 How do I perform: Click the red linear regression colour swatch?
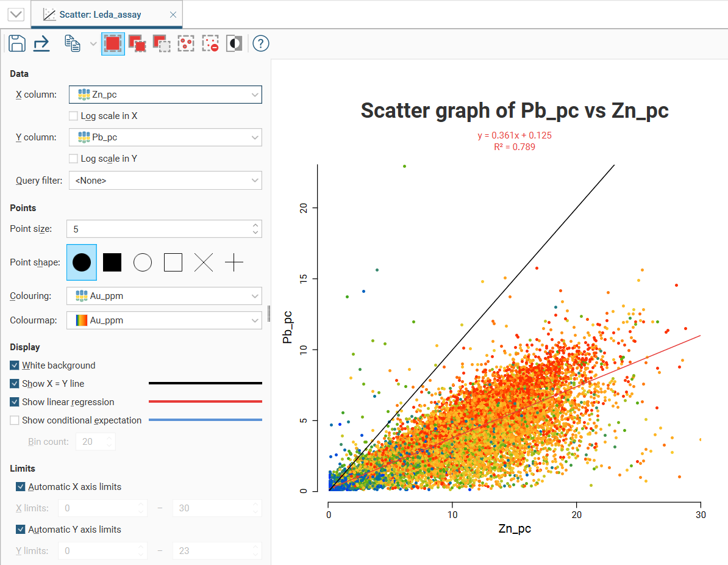coord(205,401)
